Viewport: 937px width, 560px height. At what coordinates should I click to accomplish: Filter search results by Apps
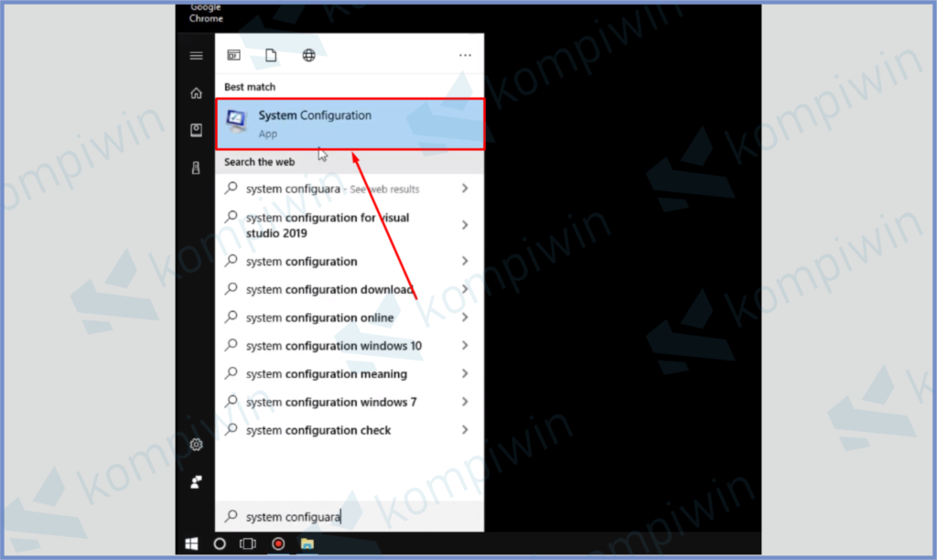coord(234,54)
